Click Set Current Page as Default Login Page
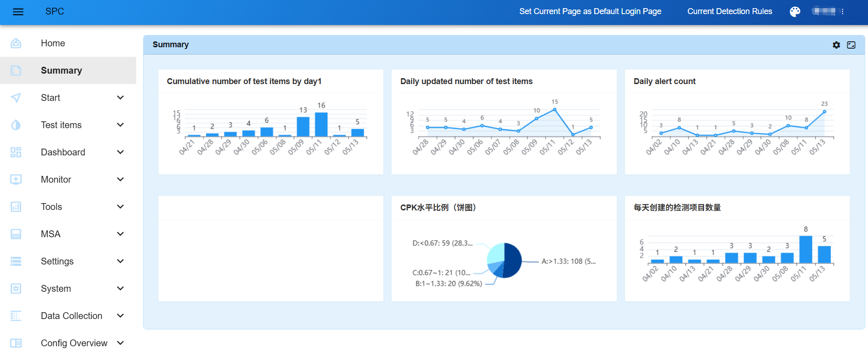Screen dimensions: 868x359 (x=590, y=11)
